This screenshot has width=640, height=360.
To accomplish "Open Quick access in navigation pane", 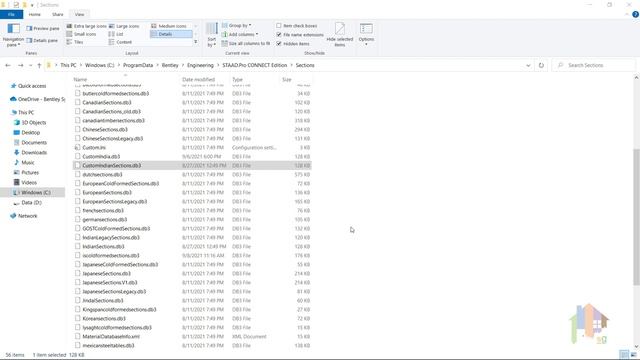I will (x=28, y=86).
